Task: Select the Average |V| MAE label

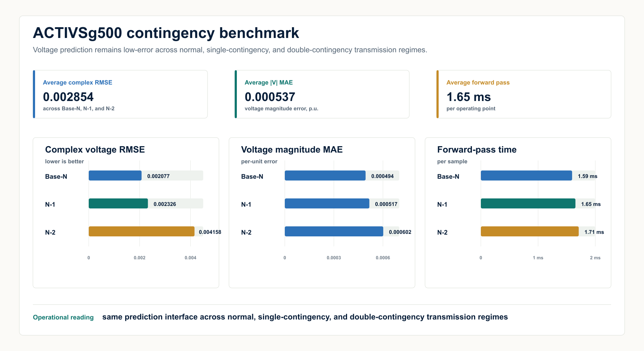Action: tap(269, 82)
